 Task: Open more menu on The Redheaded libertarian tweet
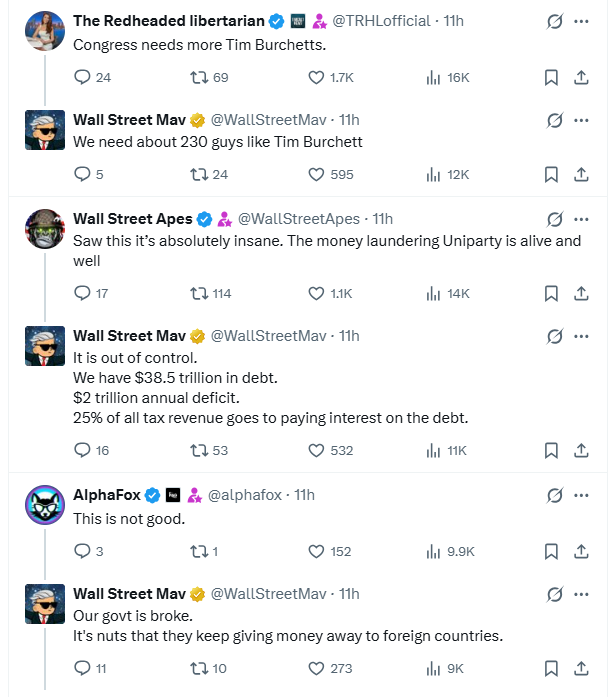582,21
